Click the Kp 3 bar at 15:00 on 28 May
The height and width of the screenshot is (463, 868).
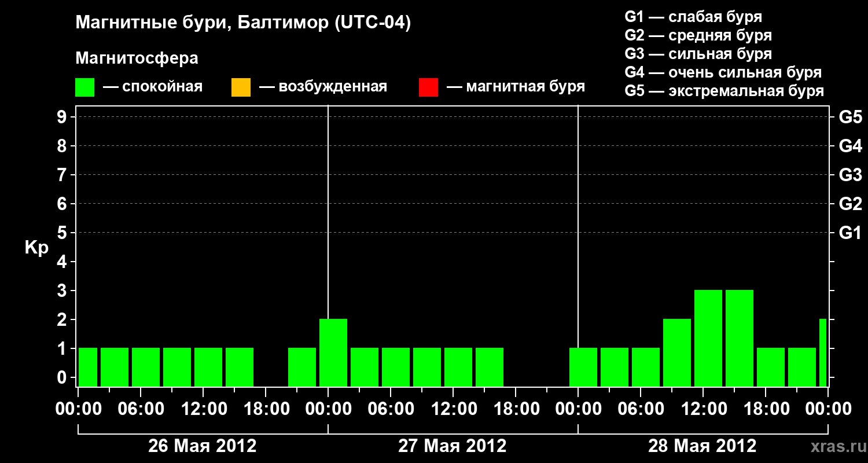(x=740, y=338)
